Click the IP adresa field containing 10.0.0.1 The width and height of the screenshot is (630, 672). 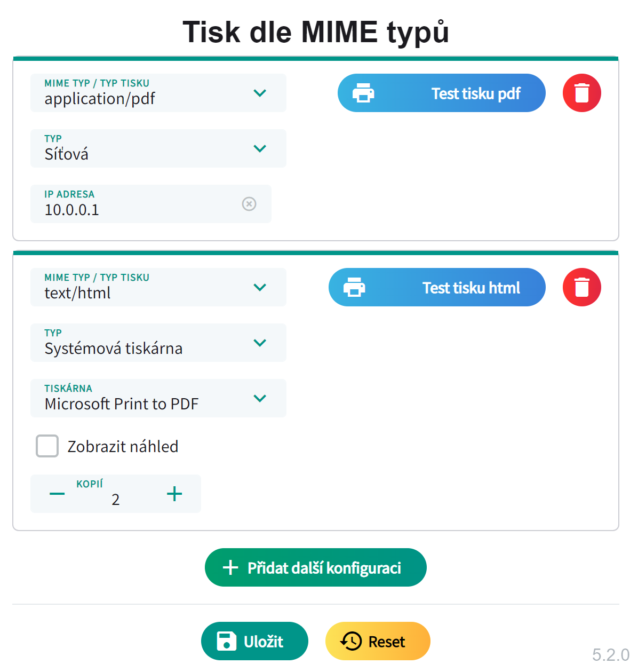point(133,209)
